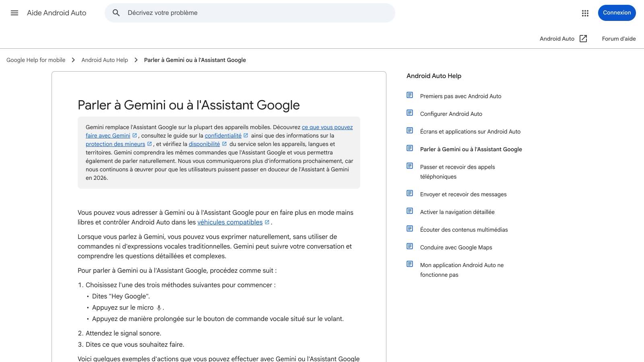Click the article title 'Parler à Gemini ou à l'Assistant Google'
Image resolution: width=644 pixels, height=362 pixels.
tap(189, 105)
